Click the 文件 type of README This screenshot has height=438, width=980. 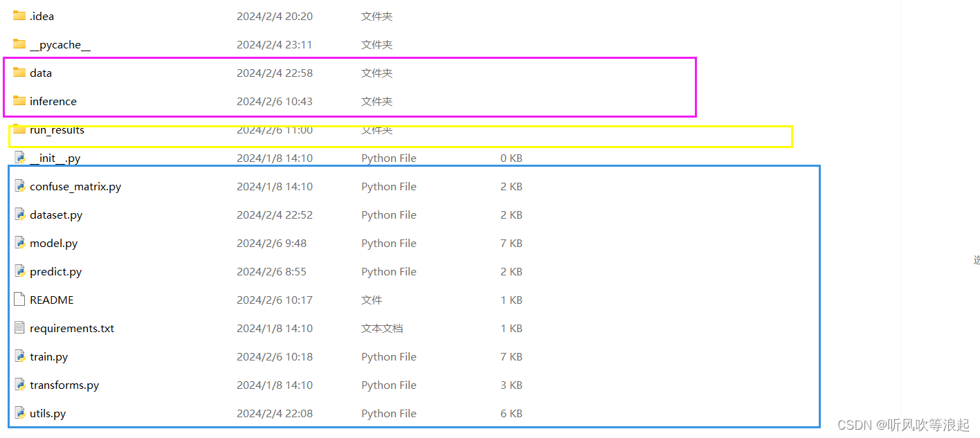pos(372,300)
